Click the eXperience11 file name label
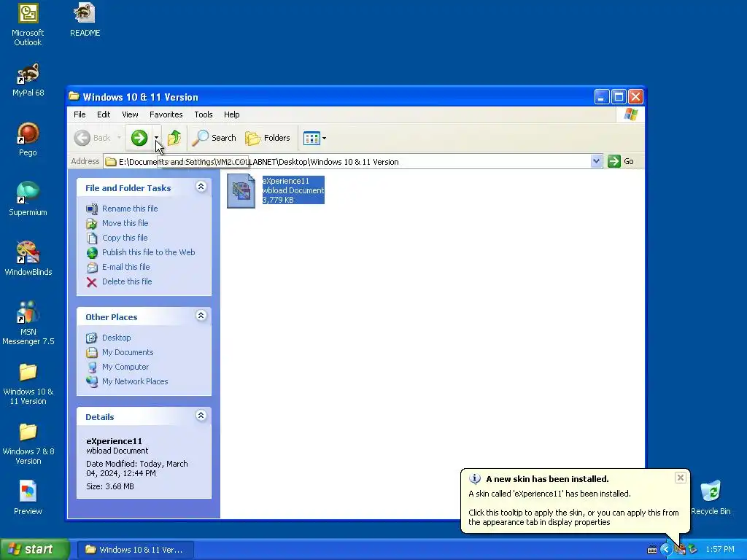747x560 pixels. 285,181
